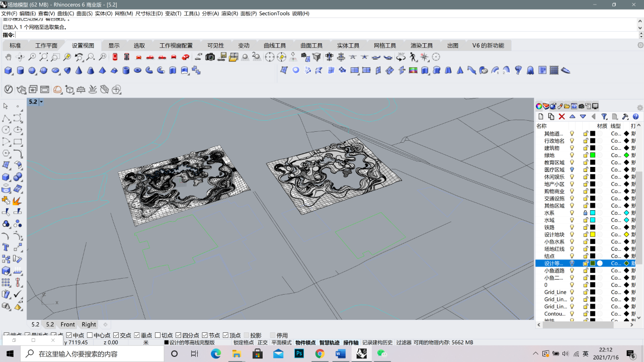Toggle the 交点 osnap checkbox
Viewport: 644px width, 362px height.
click(116, 335)
